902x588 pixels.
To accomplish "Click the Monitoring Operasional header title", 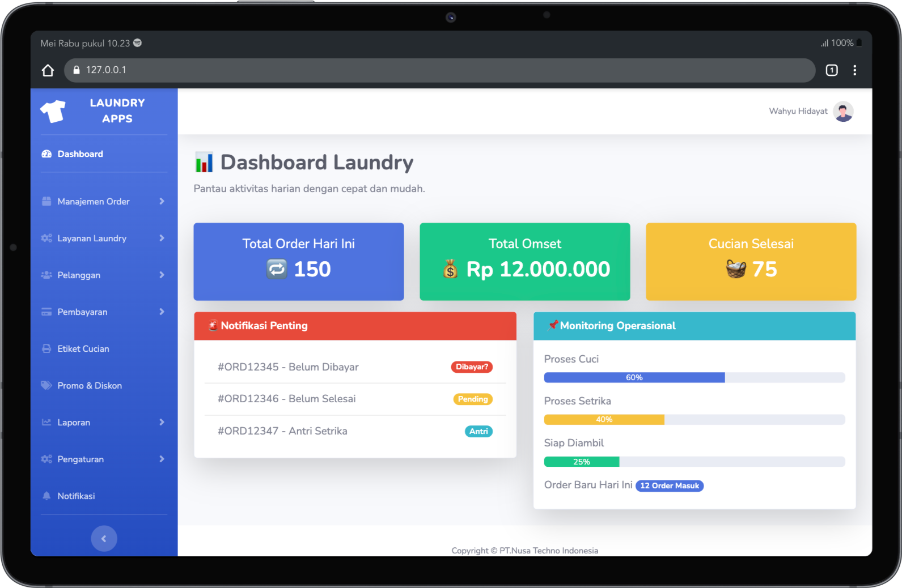I will pos(618,326).
